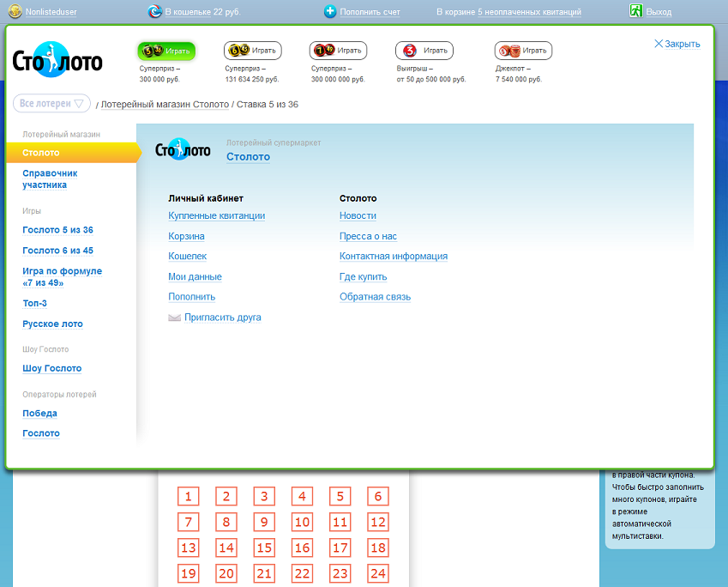Open 'Контактная информация' link
The width and height of the screenshot is (728, 587).
click(x=393, y=257)
